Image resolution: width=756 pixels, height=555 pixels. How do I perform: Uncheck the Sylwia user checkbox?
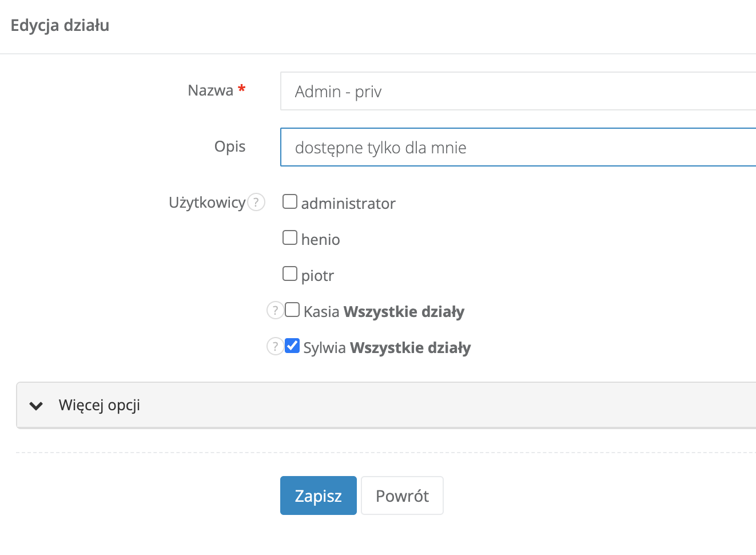[x=292, y=346]
